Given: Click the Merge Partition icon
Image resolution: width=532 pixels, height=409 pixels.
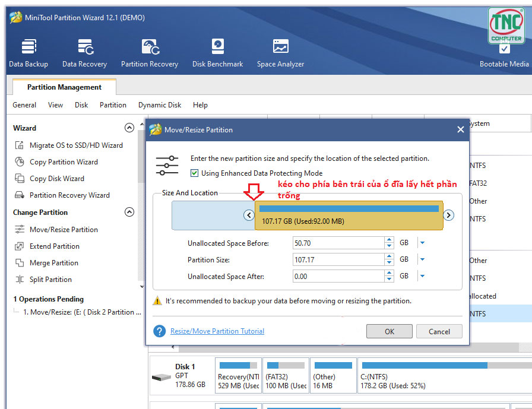Looking at the screenshot, I should 20,263.
